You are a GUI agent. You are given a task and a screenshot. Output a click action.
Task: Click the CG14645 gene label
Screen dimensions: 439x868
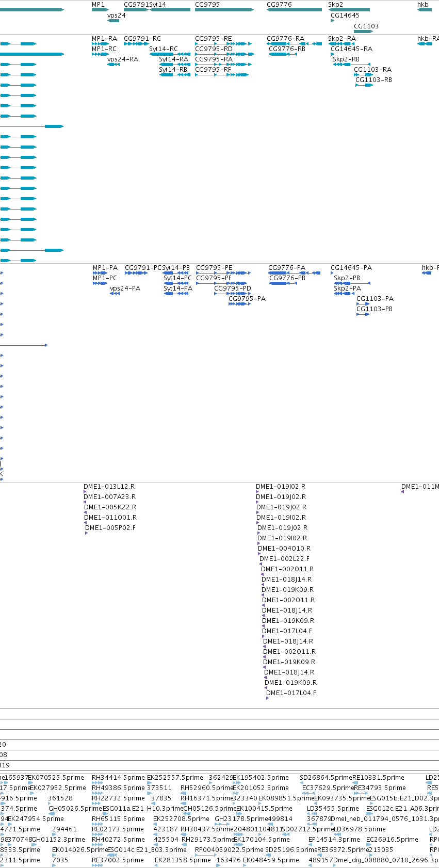pos(345,15)
